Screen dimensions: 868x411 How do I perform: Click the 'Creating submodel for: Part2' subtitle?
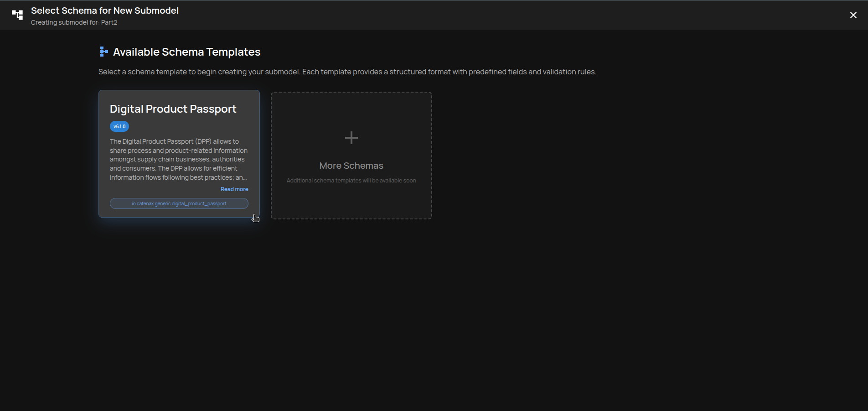pos(74,22)
